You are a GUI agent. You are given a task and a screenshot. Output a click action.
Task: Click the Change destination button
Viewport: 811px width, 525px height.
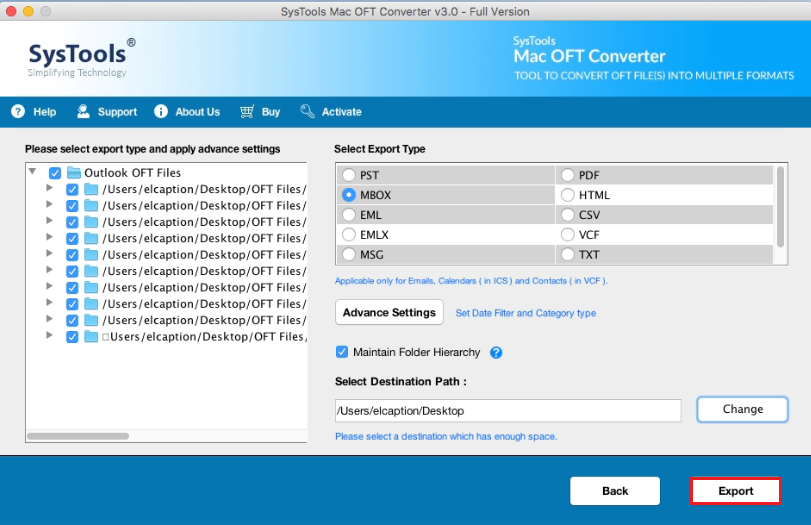[742, 409]
